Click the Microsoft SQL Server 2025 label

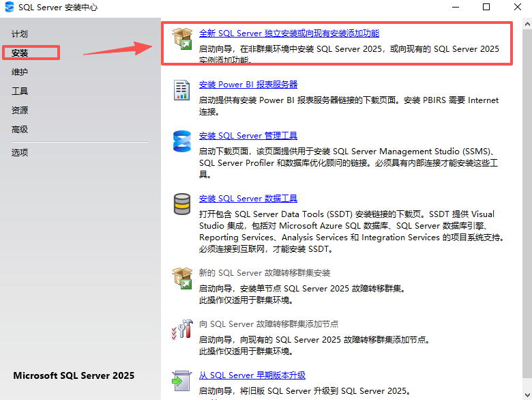click(74, 375)
